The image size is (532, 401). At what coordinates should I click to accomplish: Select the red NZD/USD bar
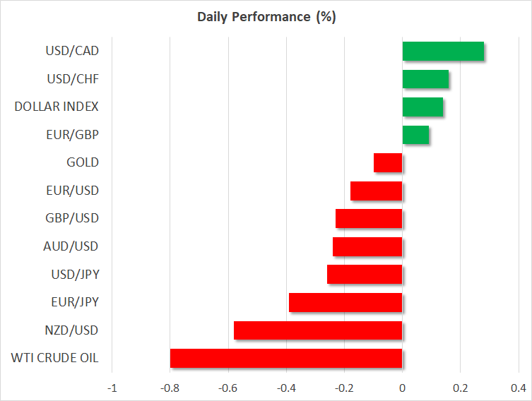coord(318,330)
